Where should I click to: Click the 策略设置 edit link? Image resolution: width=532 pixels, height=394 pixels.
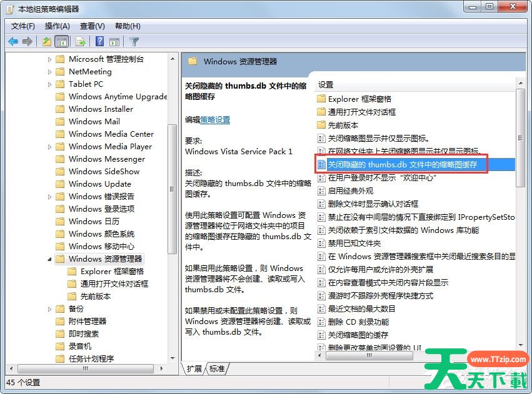pos(215,120)
